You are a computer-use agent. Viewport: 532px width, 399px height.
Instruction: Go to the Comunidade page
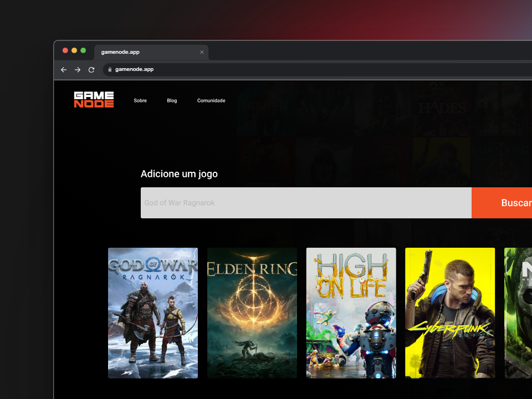point(211,100)
